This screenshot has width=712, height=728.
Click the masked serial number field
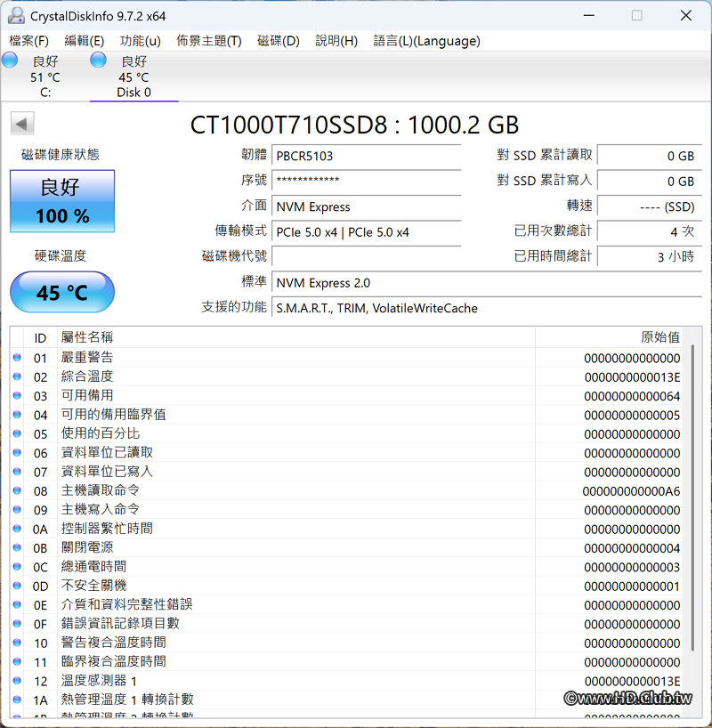[366, 181]
